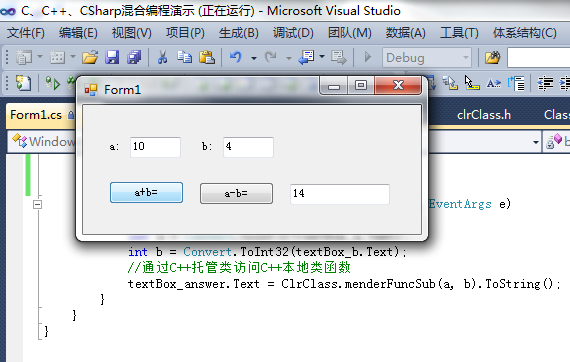Open the 项目(P) menu

coord(185,33)
